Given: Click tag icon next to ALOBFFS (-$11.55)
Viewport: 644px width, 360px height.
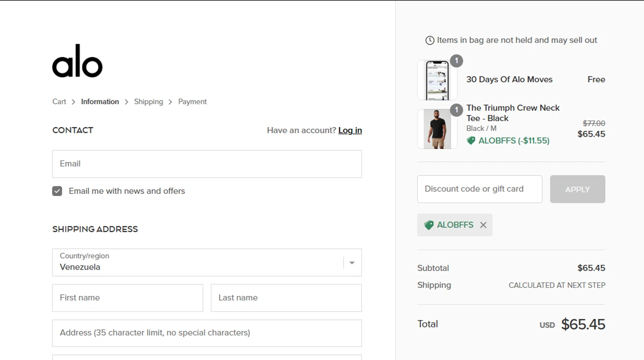Looking at the screenshot, I should tap(471, 140).
